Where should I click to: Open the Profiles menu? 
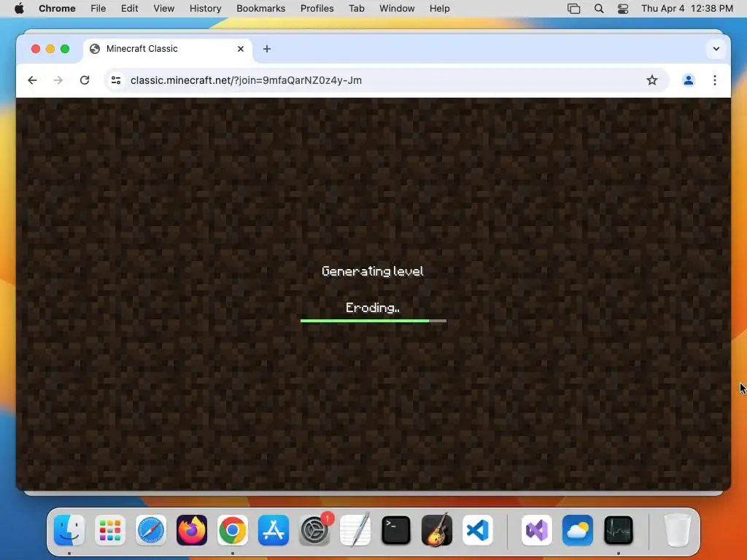click(317, 9)
